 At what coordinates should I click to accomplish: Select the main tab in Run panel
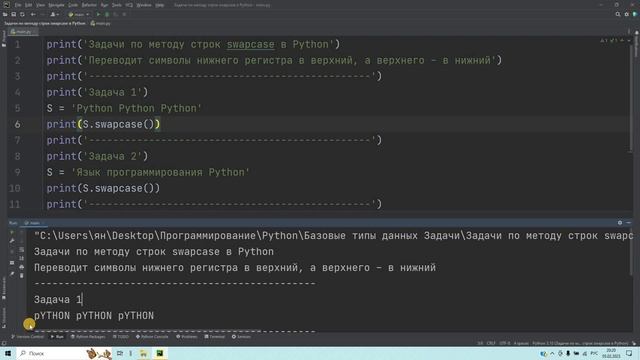pyautogui.click(x=34, y=223)
